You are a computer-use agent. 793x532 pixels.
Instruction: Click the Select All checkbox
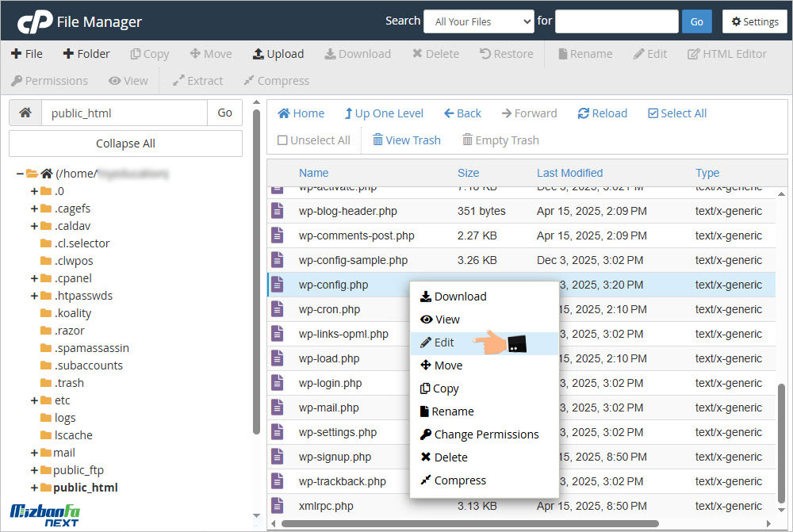click(653, 113)
